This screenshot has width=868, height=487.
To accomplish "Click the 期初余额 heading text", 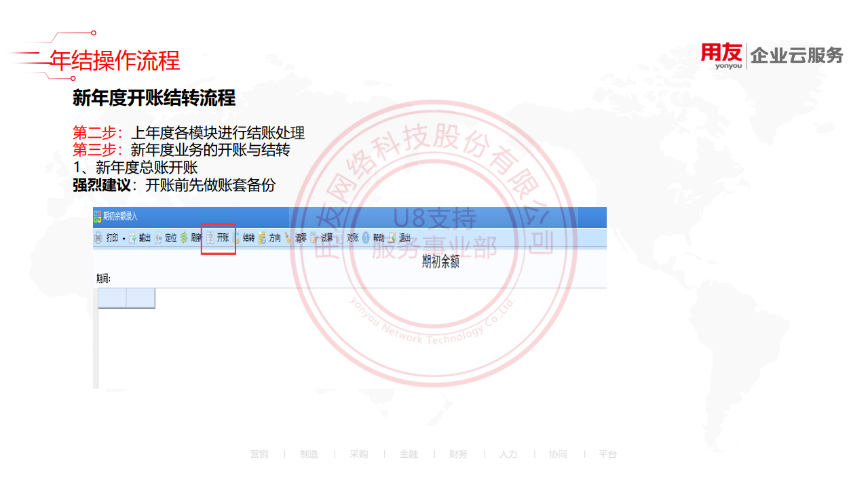I will [440, 262].
